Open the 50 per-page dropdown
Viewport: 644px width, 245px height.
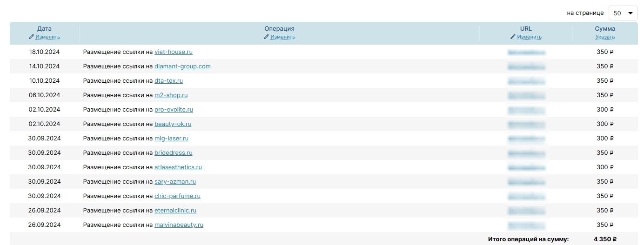pos(623,13)
